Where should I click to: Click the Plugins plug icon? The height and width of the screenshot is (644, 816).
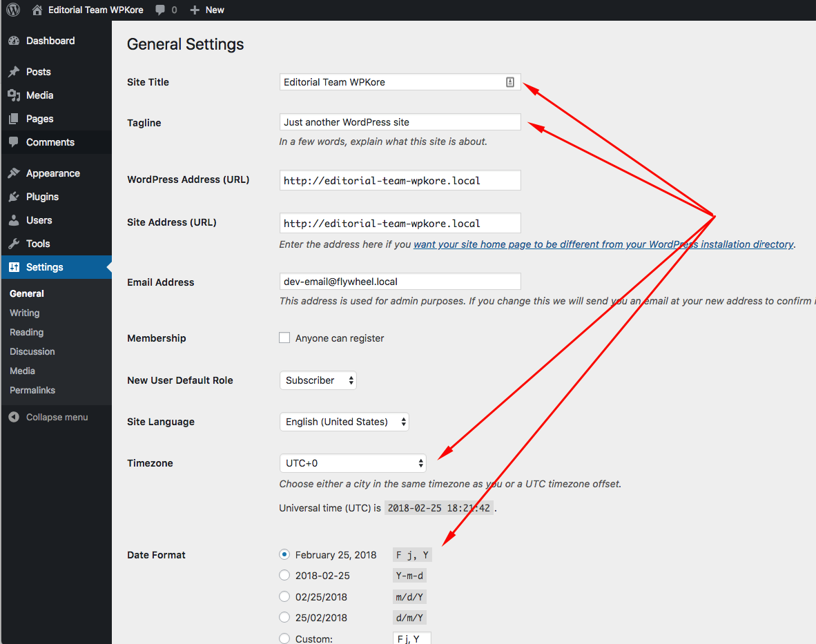(14, 197)
